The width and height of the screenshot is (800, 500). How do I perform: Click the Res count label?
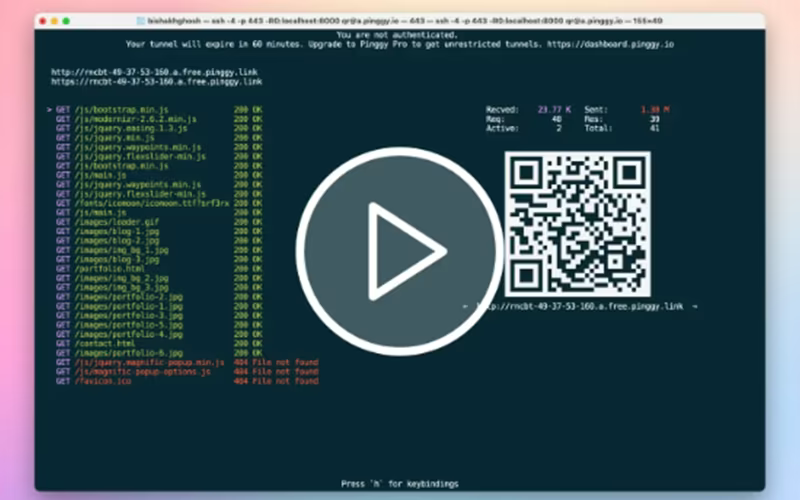pyautogui.click(x=593, y=119)
